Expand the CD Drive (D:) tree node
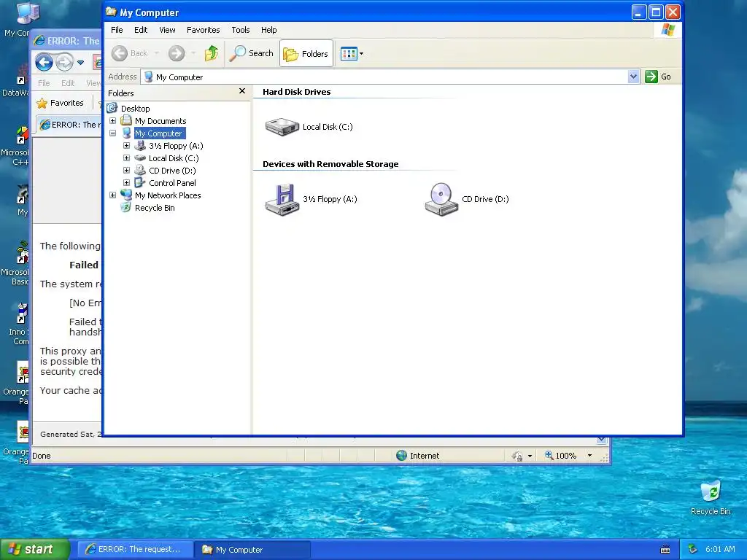Viewport: 747px width, 560px height. [127, 171]
